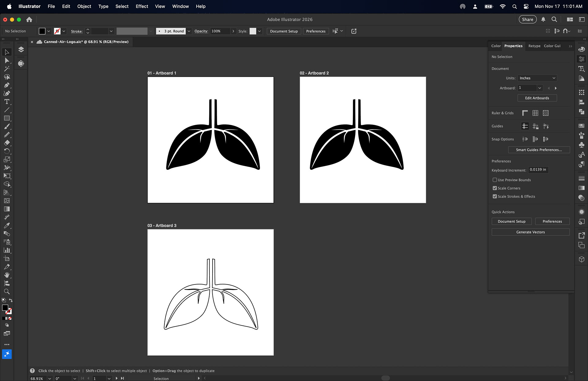This screenshot has width=588, height=381.
Task: Open the Layers panel icon
Action: (21, 49)
